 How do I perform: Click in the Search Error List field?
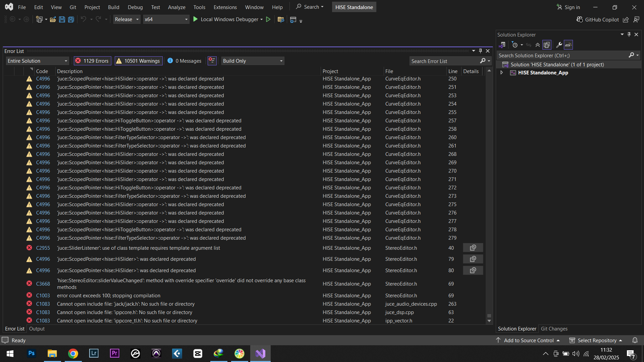point(444,61)
